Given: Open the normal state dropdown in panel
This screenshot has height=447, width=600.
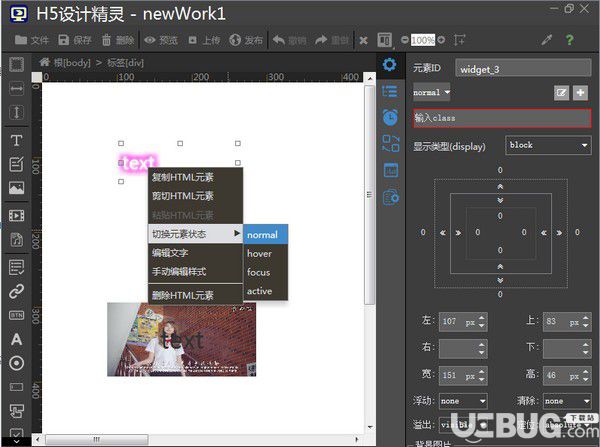Looking at the screenshot, I should pos(432,92).
